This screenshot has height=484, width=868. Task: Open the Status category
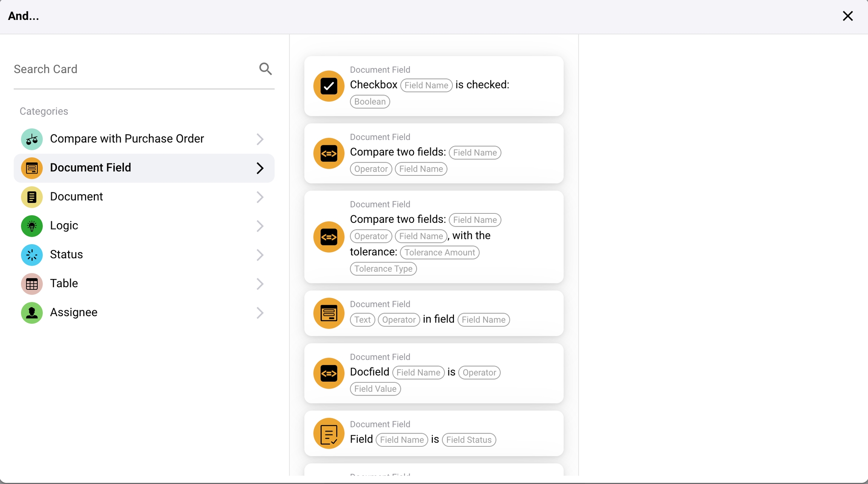pos(144,255)
